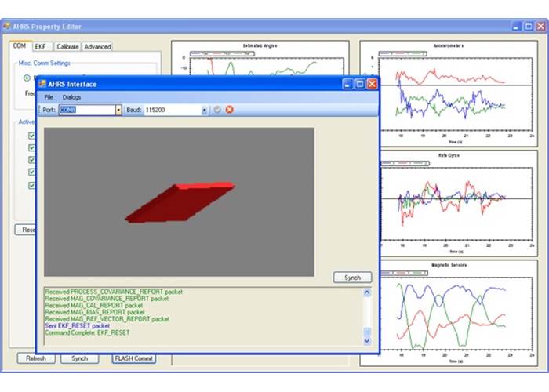
Task: Click the red disconnect X icon
Action: 229,110
